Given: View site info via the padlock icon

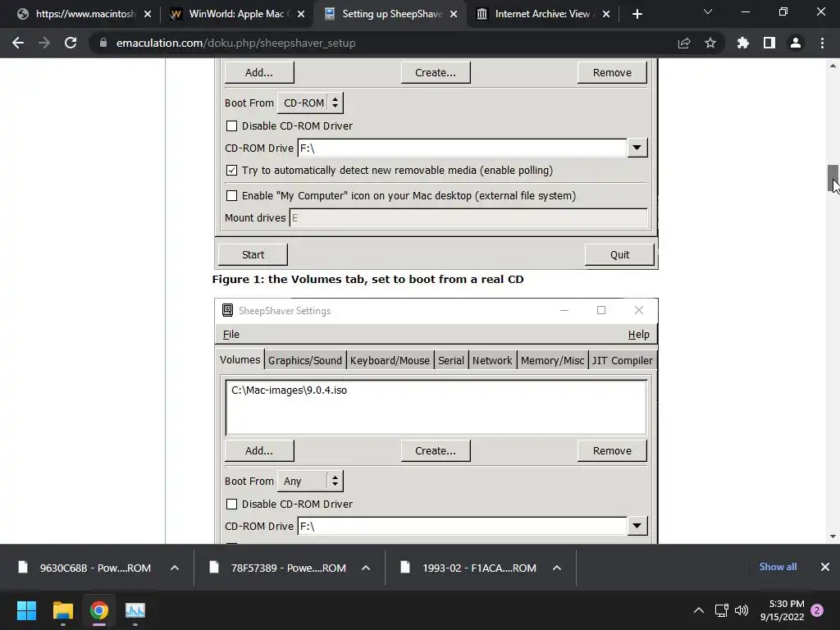Looking at the screenshot, I should 103,43.
